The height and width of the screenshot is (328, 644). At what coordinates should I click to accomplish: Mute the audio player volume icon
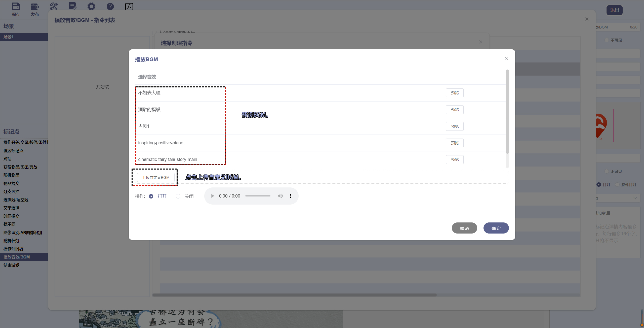coord(280,196)
